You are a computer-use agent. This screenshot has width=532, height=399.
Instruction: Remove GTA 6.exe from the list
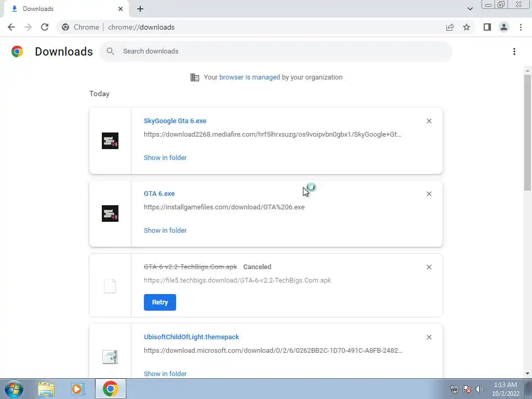(429, 194)
